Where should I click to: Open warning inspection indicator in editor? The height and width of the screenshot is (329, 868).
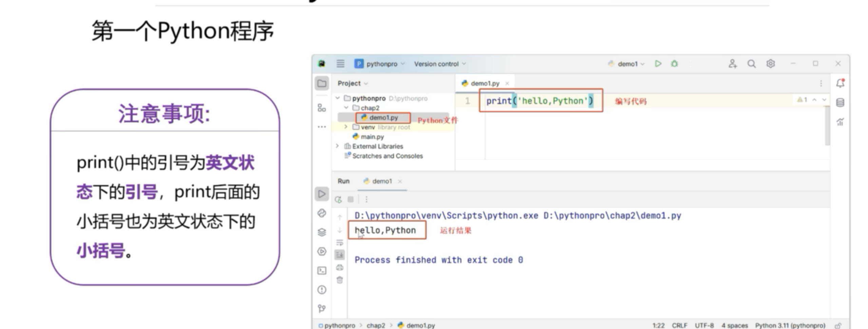tap(802, 99)
